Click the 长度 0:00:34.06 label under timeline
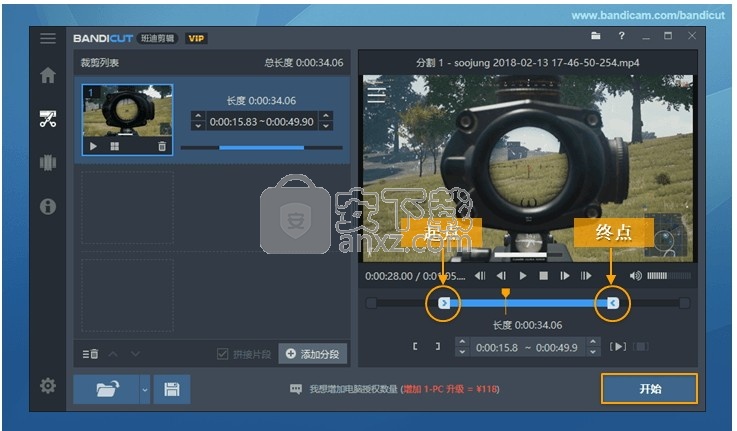737x431 pixels. pos(527,325)
